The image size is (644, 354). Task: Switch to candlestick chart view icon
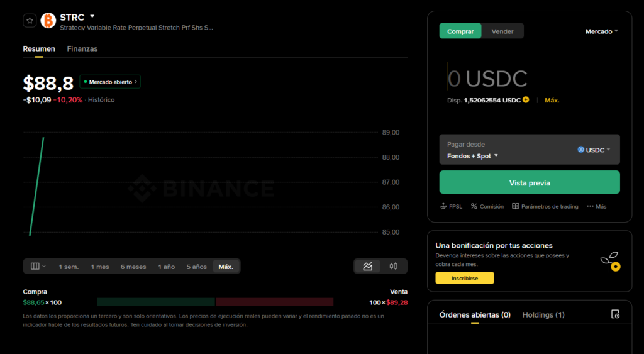click(394, 267)
